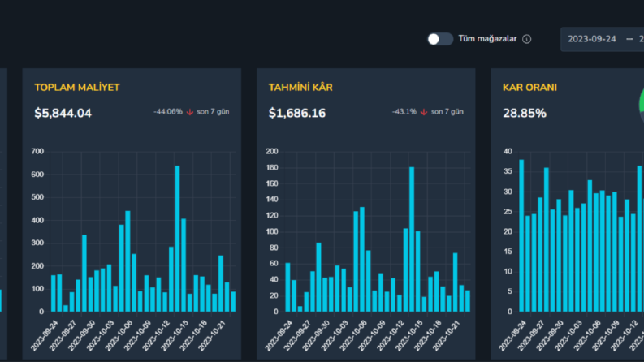
Task: Click 'son 7 gün' text in TAHMİNİ KÂR card
Action: pos(447,112)
